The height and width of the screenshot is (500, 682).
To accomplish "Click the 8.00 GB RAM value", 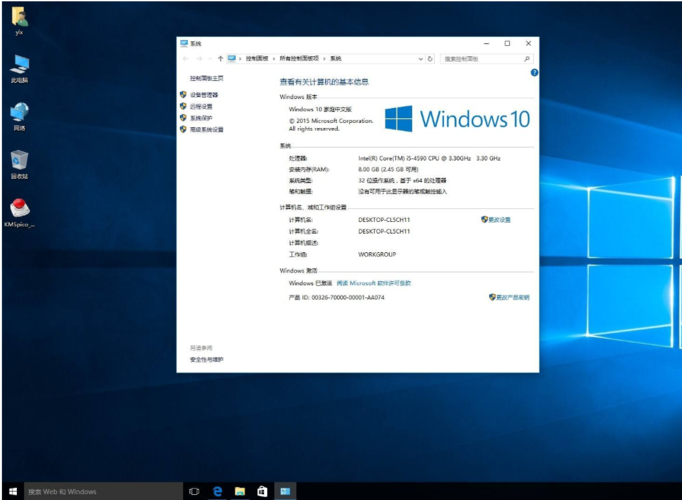I will [388, 170].
